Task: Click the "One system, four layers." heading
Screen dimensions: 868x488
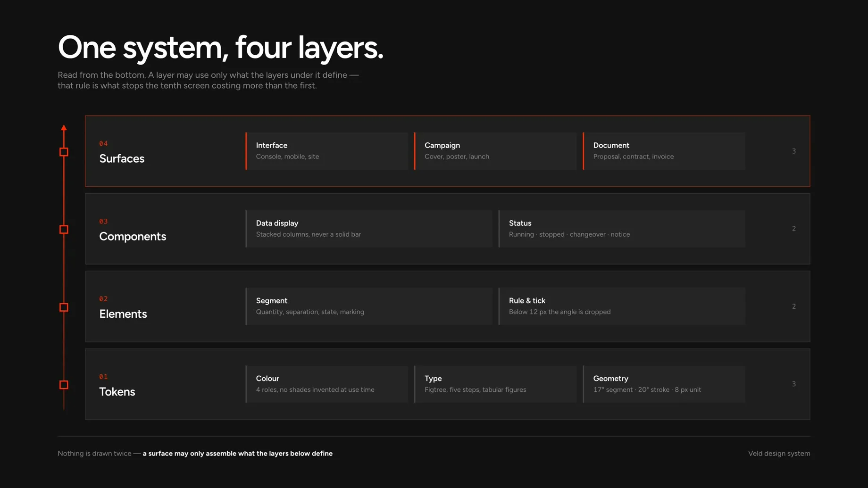Action: [x=221, y=48]
